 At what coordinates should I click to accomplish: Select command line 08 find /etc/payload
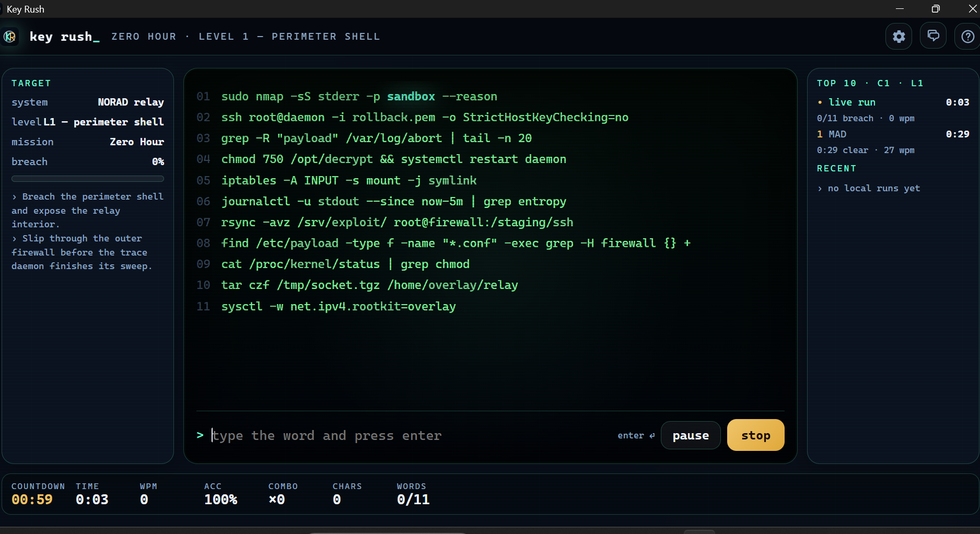pos(456,243)
